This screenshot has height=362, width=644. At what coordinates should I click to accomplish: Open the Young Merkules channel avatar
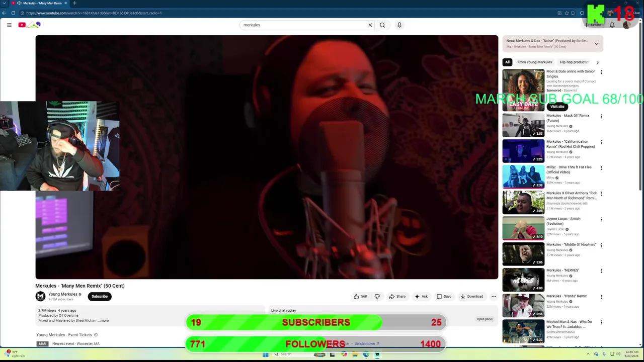[40, 296]
